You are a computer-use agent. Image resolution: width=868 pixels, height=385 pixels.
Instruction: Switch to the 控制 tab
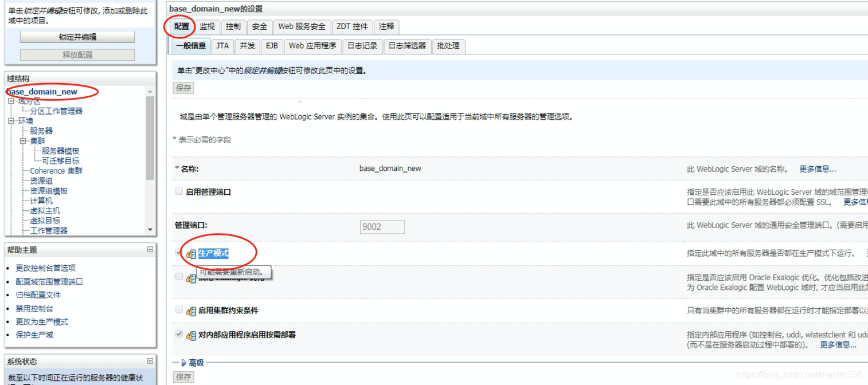pyautogui.click(x=233, y=26)
